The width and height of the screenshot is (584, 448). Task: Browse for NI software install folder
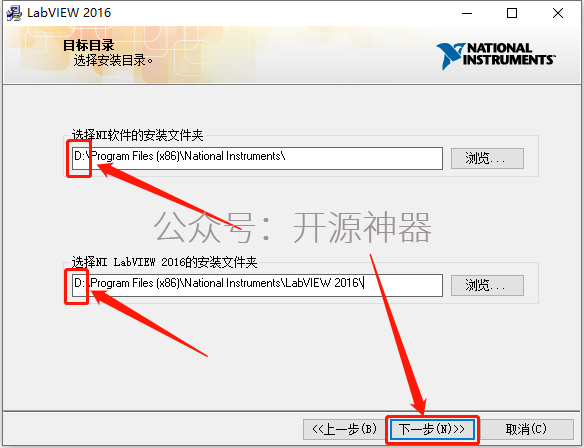click(487, 158)
